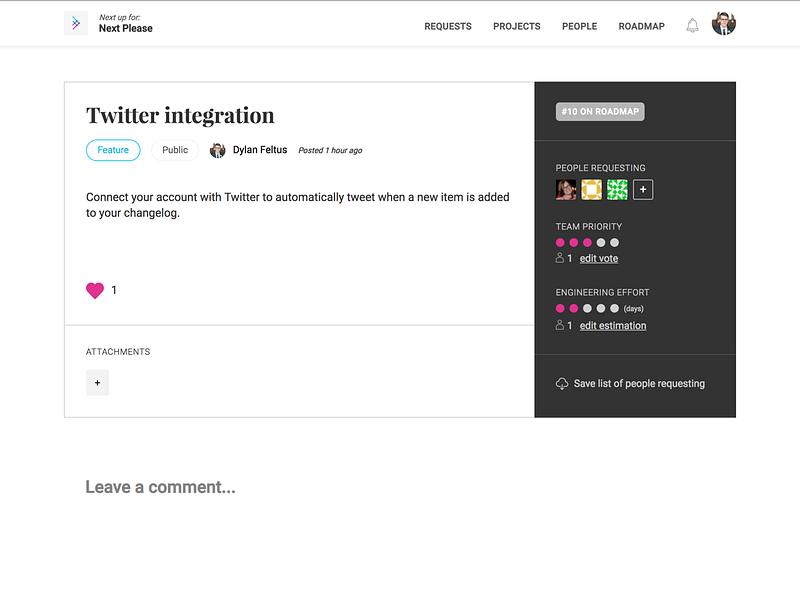Image resolution: width=800 pixels, height=600 pixels.
Task: Set team priority to first dot
Action: pyautogui.click(x=560, y=242)
